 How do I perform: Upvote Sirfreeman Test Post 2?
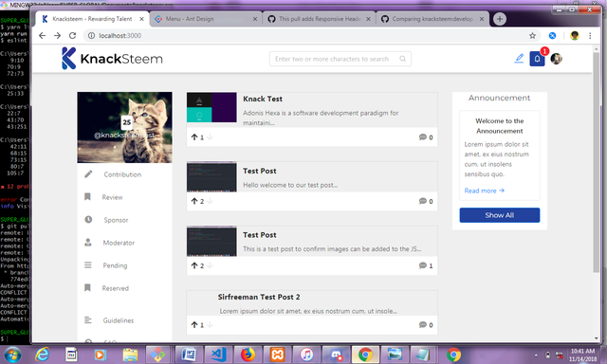click(194, 324)
